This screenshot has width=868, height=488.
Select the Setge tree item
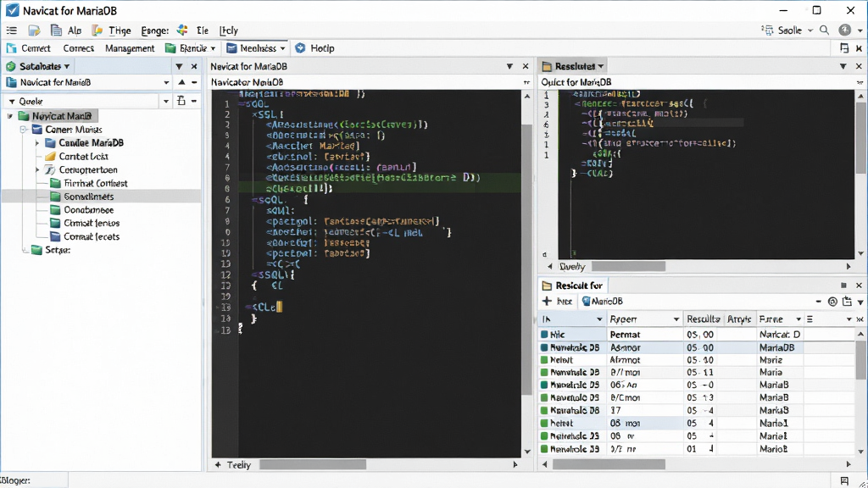click(x=58, y=250)
